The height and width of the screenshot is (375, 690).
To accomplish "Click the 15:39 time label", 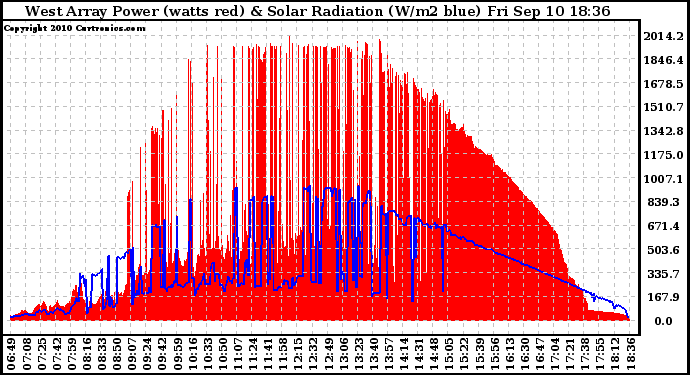I will [x=479, y=353].
